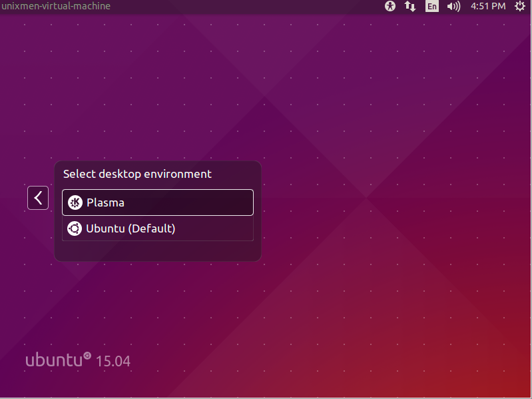Click the Ubuntu logo icon beside Ubuntu (Default)
Screen dimensions: 532x399
pos(75,228)
